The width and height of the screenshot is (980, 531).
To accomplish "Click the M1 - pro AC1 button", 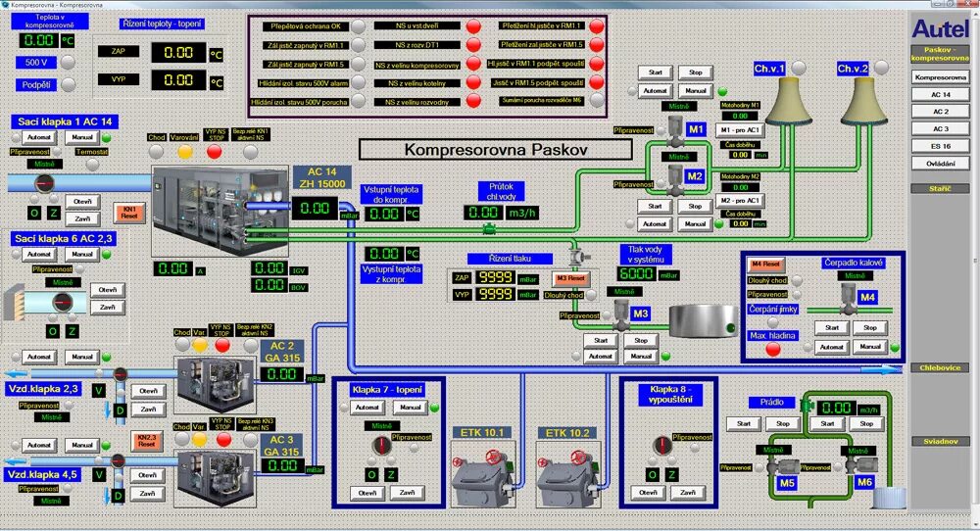I will [740, 130].
